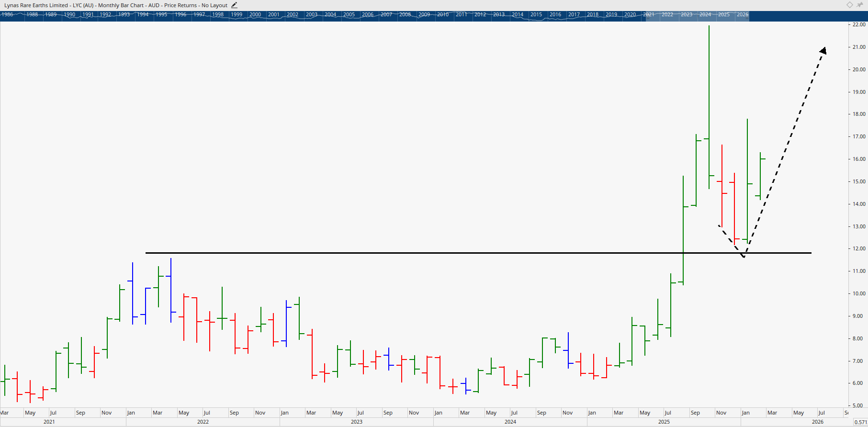Jump to 1990 in the year navigator

pyautogui.click(x=69, y=14)
